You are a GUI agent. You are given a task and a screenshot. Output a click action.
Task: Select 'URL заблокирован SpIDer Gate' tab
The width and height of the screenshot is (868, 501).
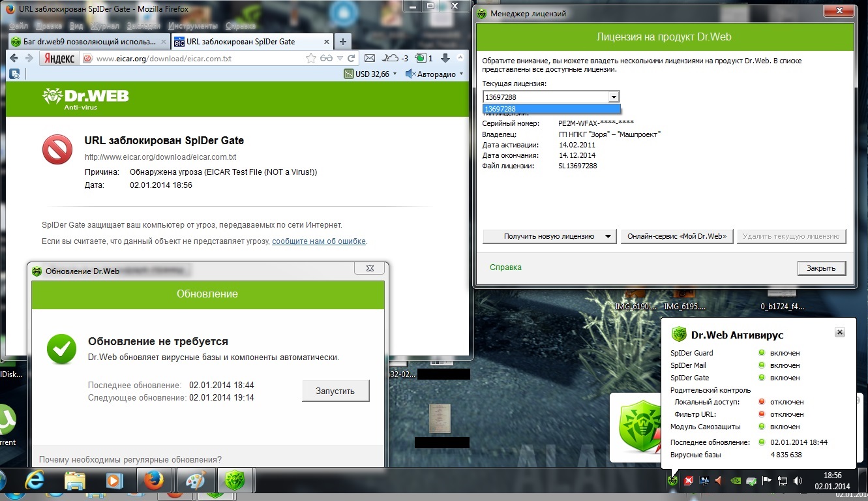(x=252, y=41)
